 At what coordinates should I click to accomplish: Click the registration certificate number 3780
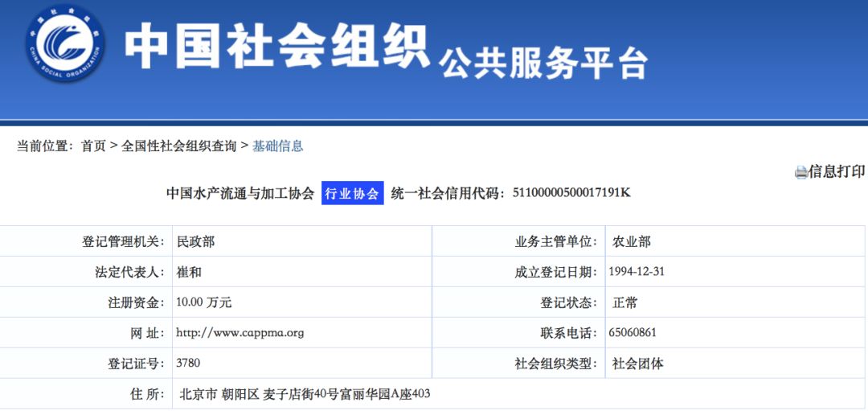point(188,363)
